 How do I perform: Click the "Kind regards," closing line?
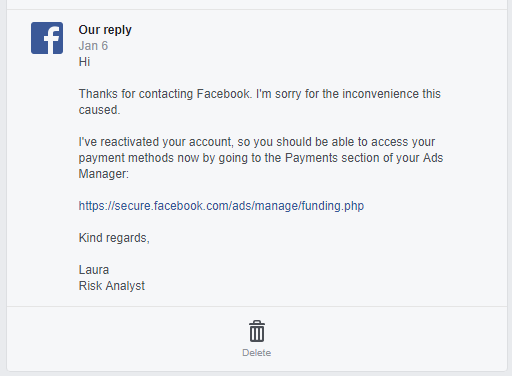(x=114, y=238)
